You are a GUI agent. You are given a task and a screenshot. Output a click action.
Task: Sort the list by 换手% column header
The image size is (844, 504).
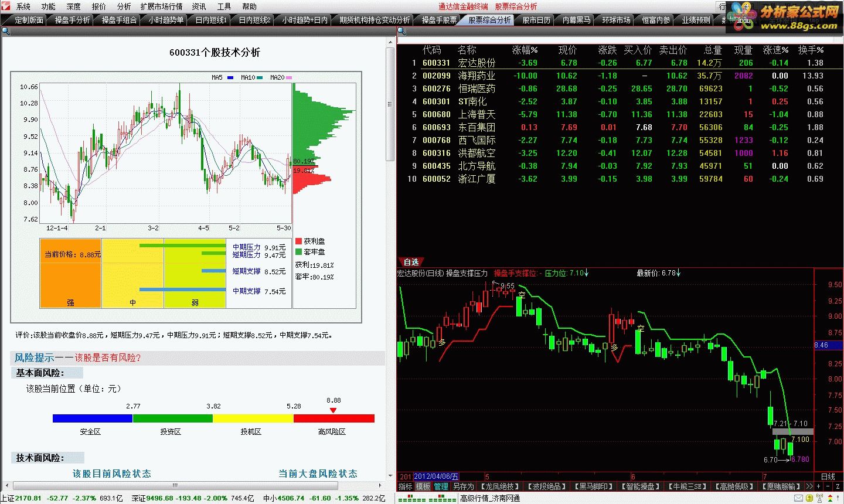(811, 50)
